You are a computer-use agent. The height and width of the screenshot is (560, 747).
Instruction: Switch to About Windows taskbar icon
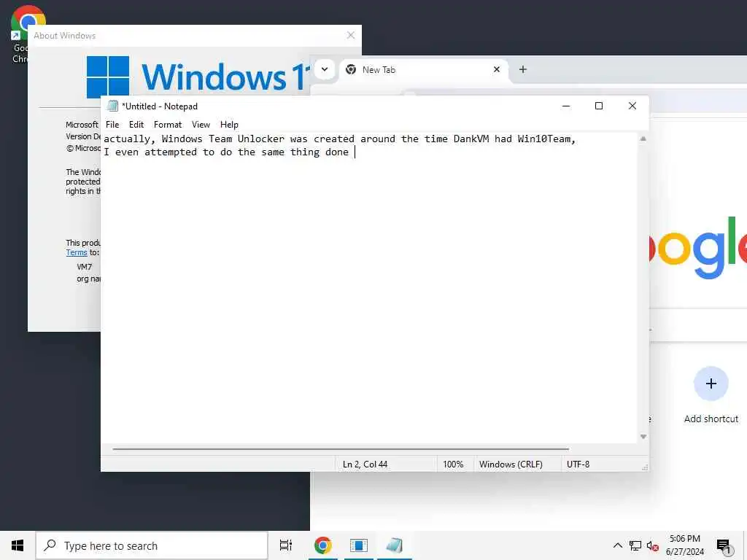(358, 545)
